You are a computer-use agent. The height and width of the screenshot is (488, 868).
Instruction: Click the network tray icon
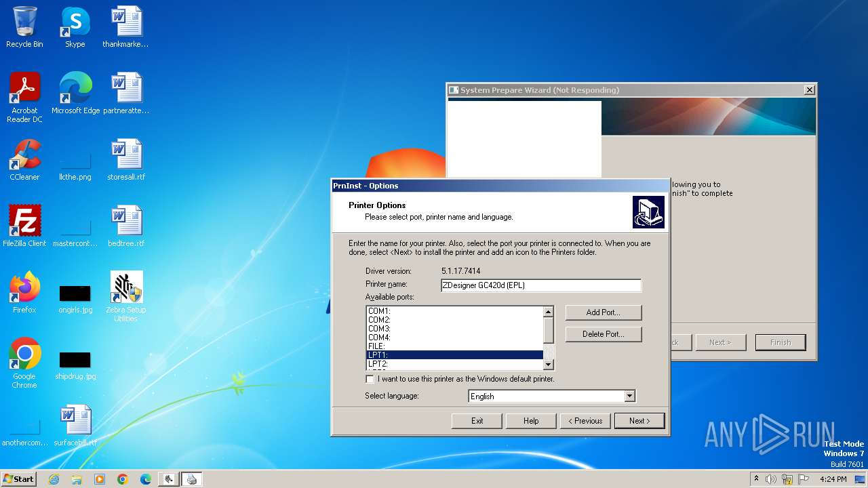tap(787, 479)
